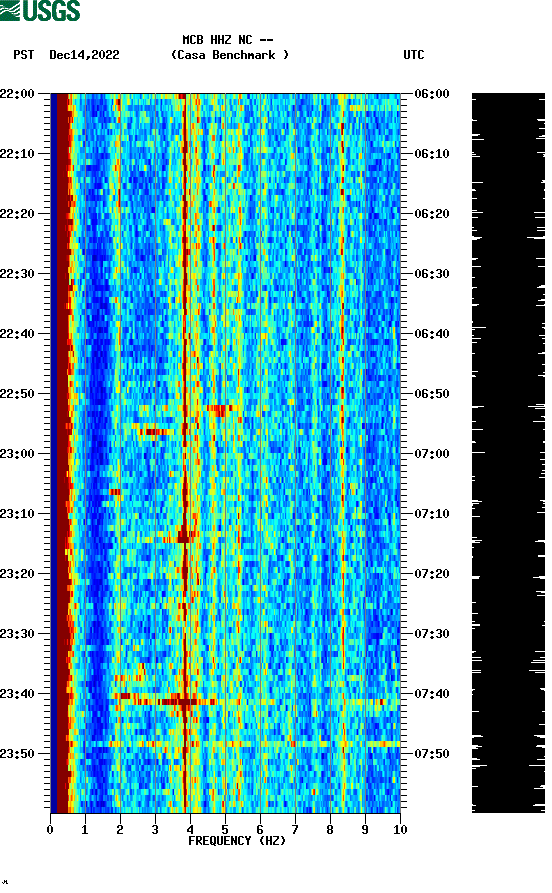This screenshot has width=552, height=893.
Task: Click the 5 Hz frequency tick label
Action: (x=225, y=830)
